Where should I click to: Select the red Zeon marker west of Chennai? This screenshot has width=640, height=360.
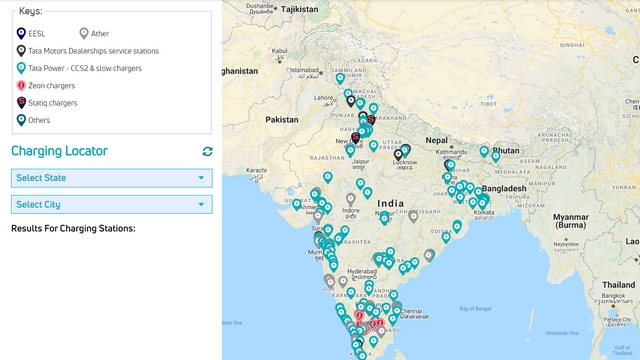359,316
